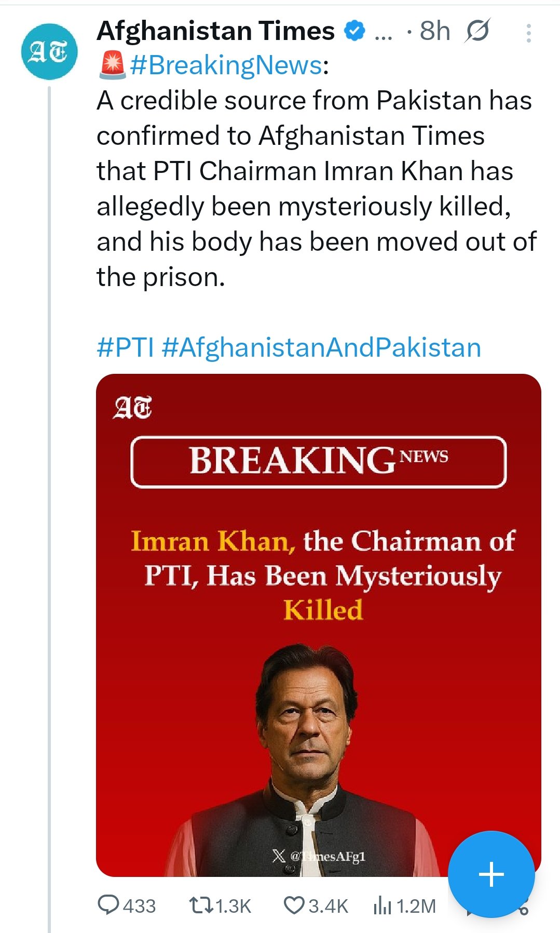Open the #PTI hashtag link
Image resolution: width=560 pixels, height=933 pixels.
pos(125,347)
